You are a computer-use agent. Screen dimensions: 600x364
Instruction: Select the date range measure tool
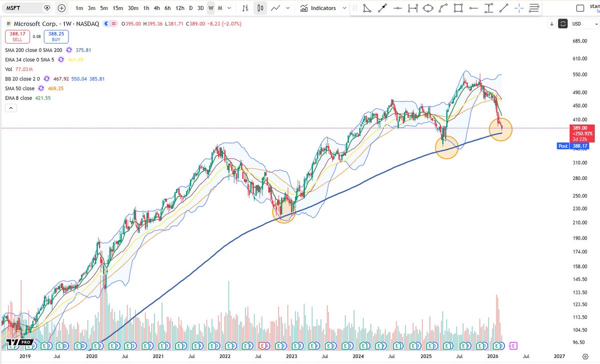[x=412, y=8]
